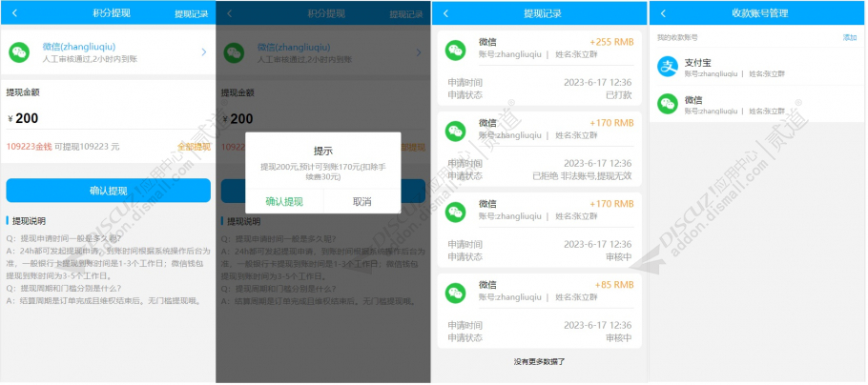
Task: Tap WeChat icon of +255 RMB record
Action: pyautogui.click(x=456, y=50)
